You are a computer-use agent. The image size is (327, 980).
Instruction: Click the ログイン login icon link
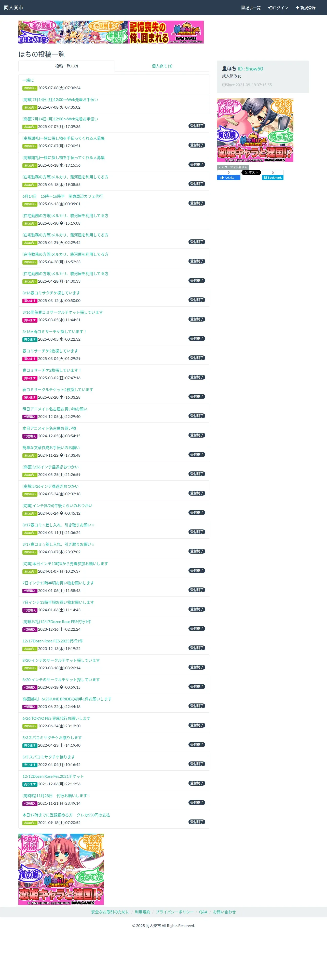pos(278,8)
